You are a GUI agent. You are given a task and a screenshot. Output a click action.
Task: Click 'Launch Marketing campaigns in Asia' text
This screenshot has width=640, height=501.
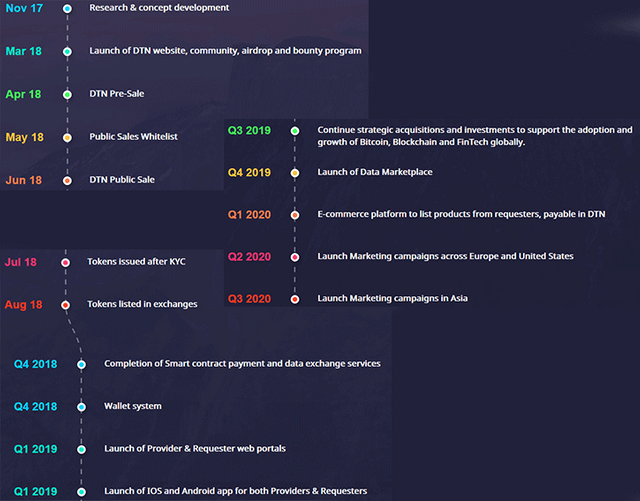(393, 298)
